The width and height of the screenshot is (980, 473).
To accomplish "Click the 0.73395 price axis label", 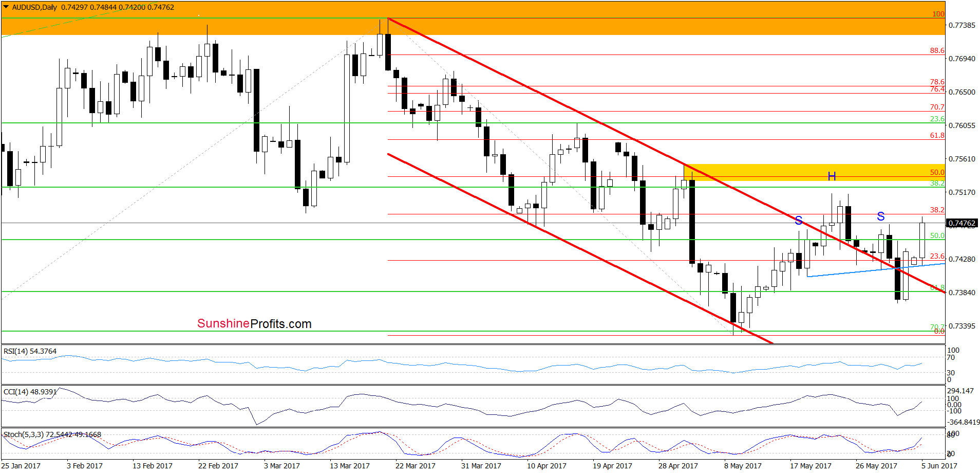I will click(962, 326).
